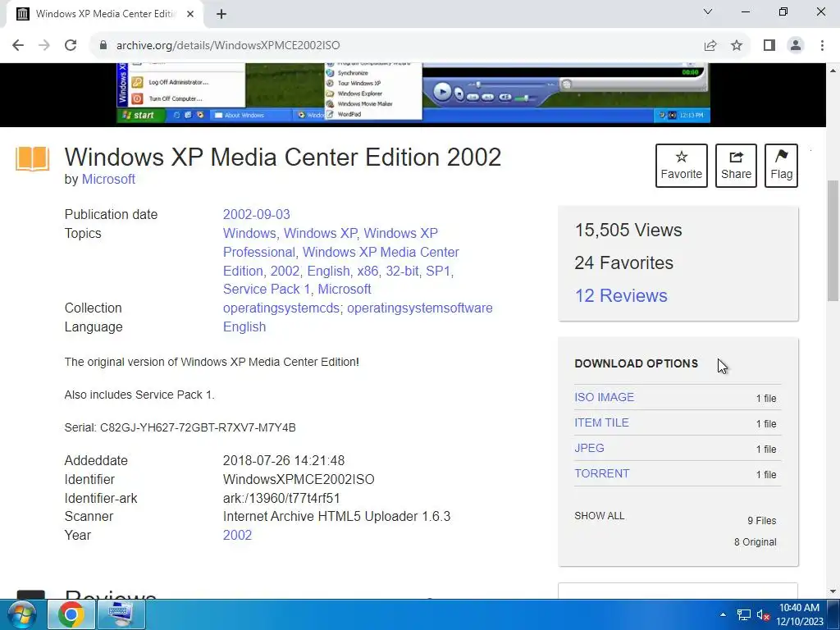Open the Windows Start orb

21,614
